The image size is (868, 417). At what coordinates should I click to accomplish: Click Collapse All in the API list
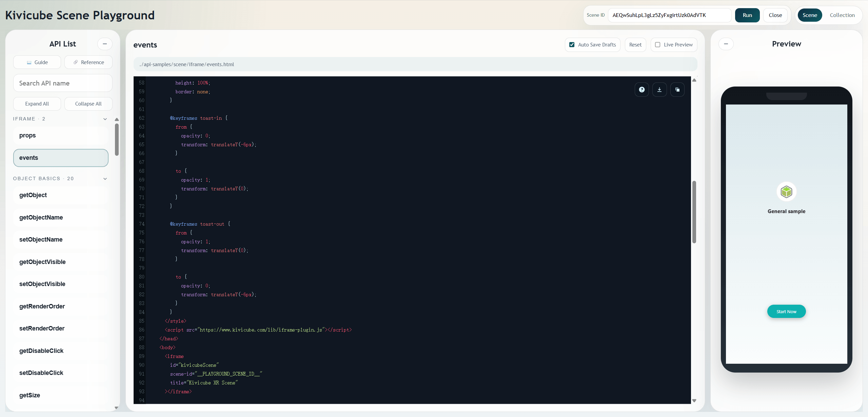pyautogui.click(x=88, y=104)
